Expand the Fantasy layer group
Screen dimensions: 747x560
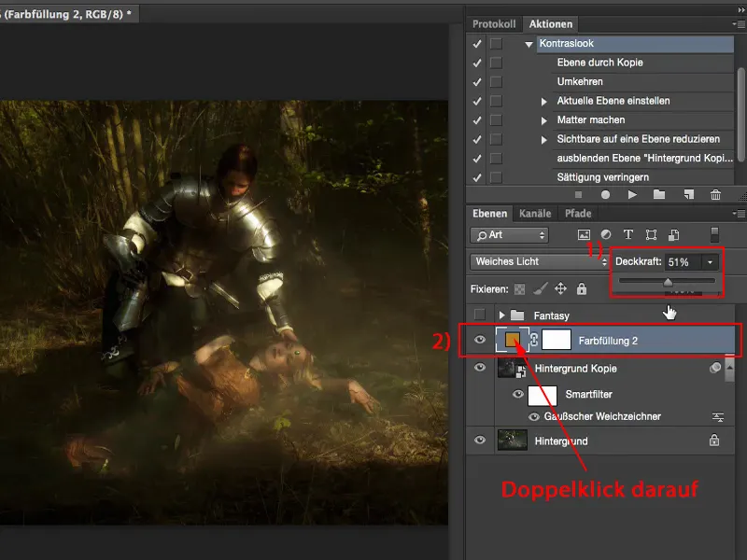(x=501, y=315)
